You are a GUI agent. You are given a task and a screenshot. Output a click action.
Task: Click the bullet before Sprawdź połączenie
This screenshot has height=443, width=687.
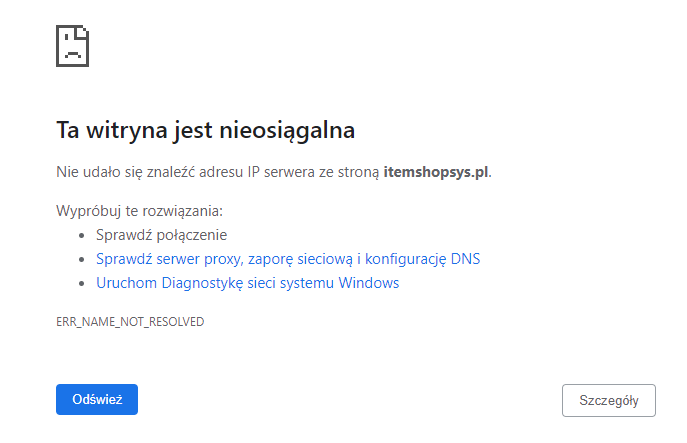click(82, 236)
